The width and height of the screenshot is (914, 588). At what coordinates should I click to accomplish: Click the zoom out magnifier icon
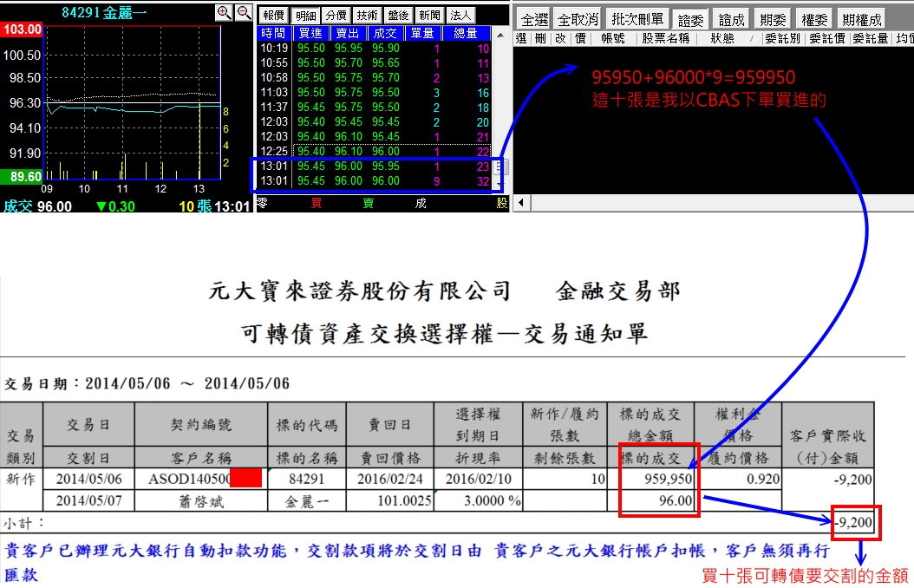[245, 12]
